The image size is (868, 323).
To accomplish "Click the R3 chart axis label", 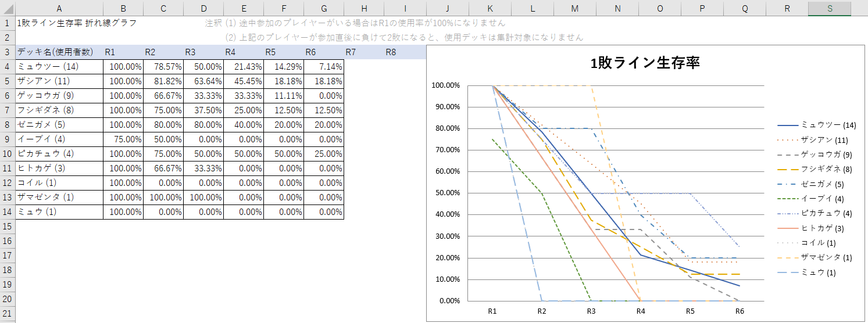I will point(591,311).
